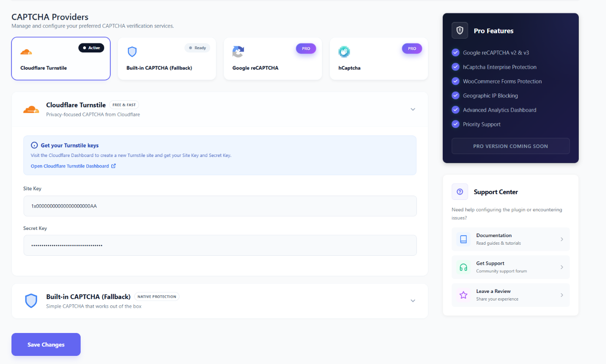Open the Cloudflare Turnstile Dashboard link
The image size is (606, 364).
(x=70, y=166)
